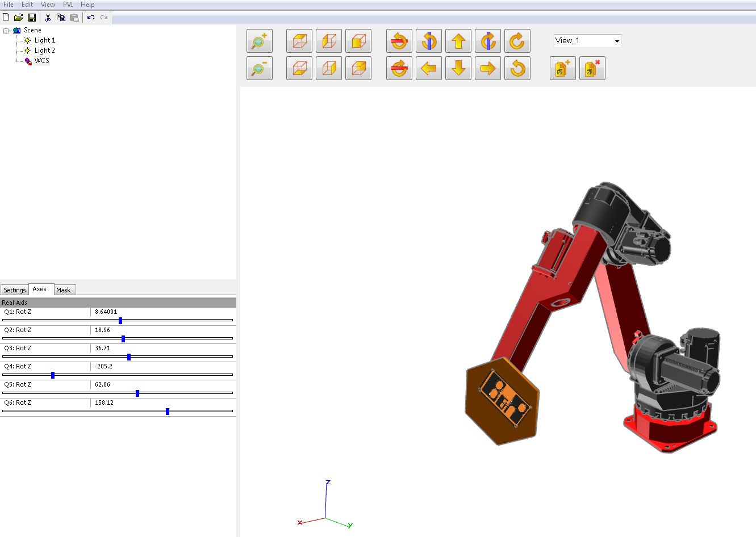This screenshot has height=537, width=756.
Task: Click the Save floppy disk icon
Action: coord(32,18)
